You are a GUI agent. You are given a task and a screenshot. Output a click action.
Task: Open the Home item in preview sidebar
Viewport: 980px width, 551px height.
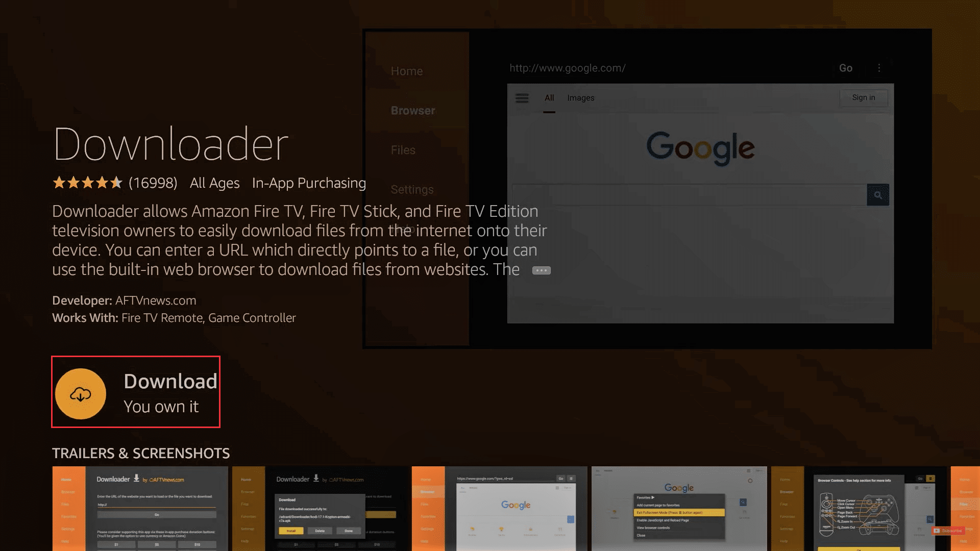[407, 71]
